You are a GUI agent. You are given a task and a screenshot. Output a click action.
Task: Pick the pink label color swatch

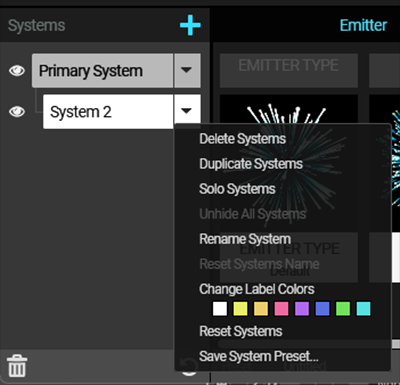pyautogui.click(x=281, y=309)
